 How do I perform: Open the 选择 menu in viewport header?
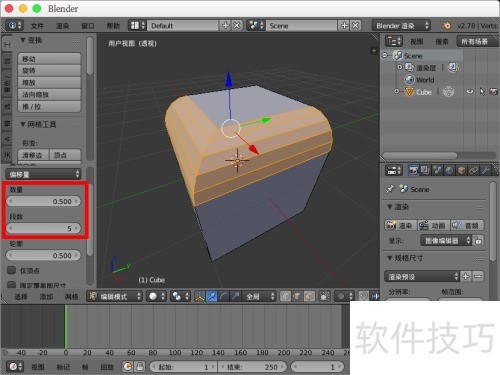coord(21,296)
